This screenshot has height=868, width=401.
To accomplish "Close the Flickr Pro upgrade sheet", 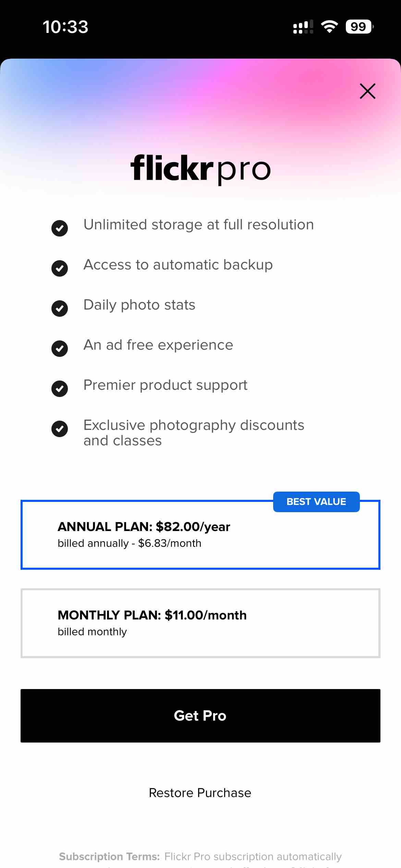I will [367, 91].
